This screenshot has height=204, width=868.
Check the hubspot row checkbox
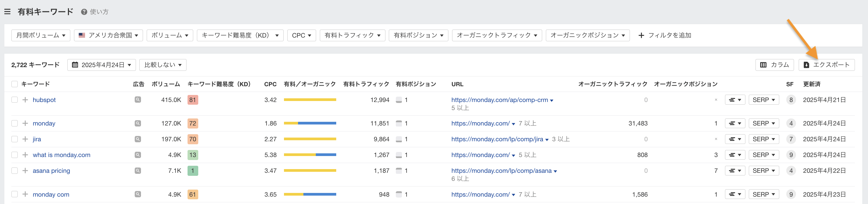(14, 100)
